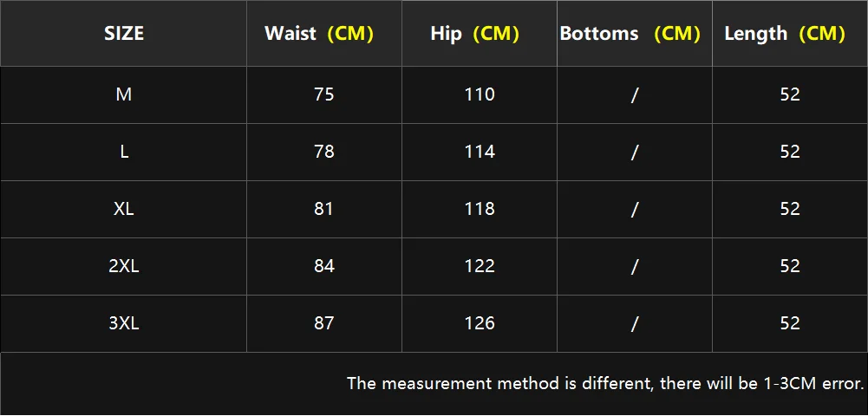Click the Waist (CM) column header
The image size is (868, 416).
pos(318,34)
